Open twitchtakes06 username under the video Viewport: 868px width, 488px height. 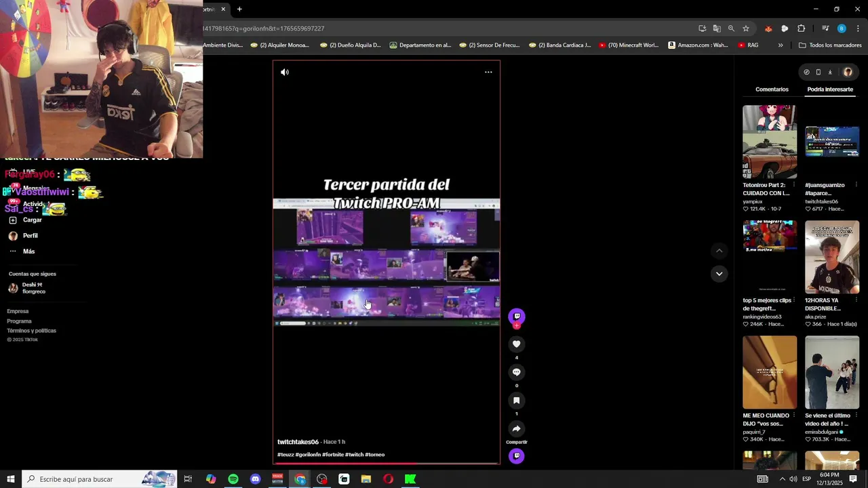(x=298, y=442)
